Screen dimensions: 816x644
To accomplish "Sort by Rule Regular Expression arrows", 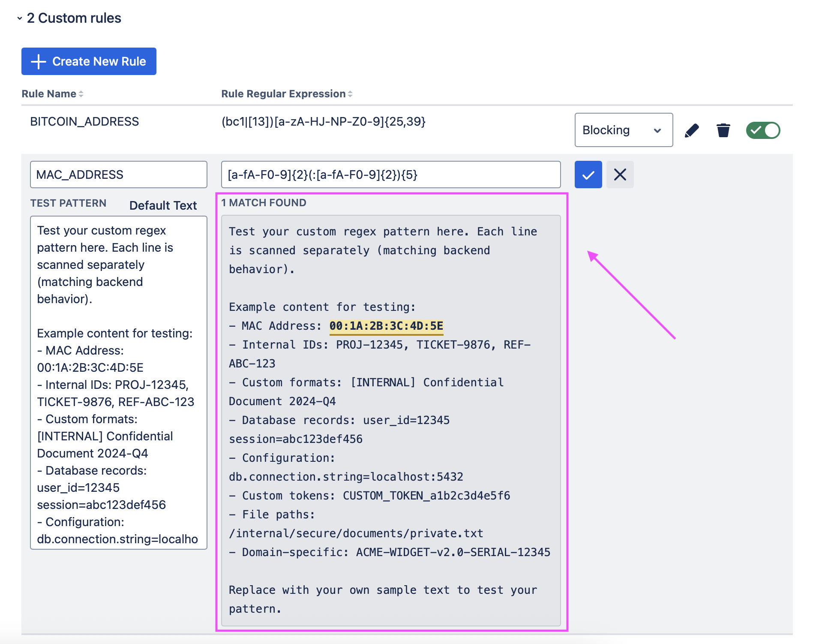I will (x=350, y=94).
